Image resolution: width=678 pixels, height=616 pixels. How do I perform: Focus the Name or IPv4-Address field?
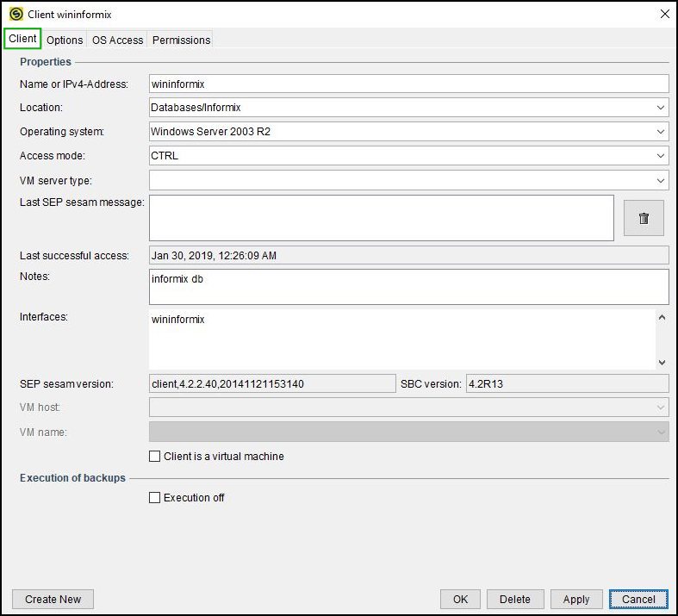pyautogui.click(x=408, y=84)
